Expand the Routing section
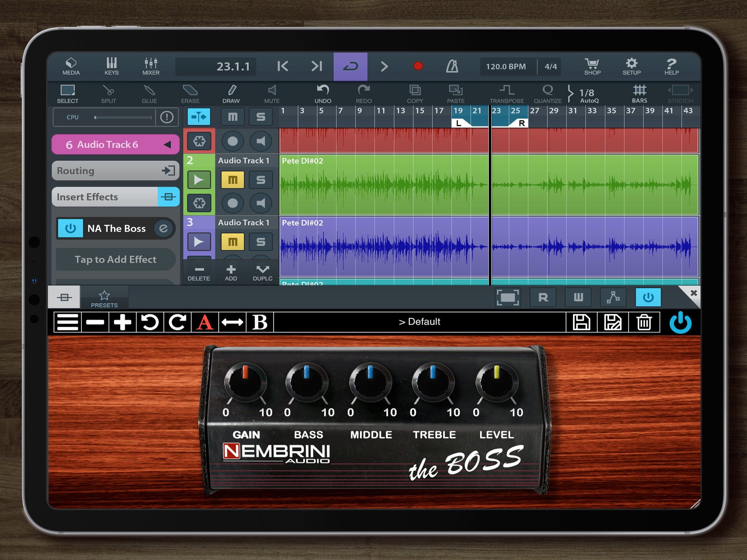747x560 pixels. pos(115,171)
